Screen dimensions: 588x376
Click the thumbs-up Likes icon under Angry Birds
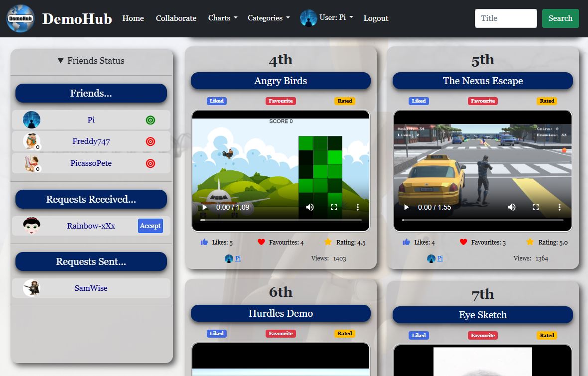[x=204, y=242]
